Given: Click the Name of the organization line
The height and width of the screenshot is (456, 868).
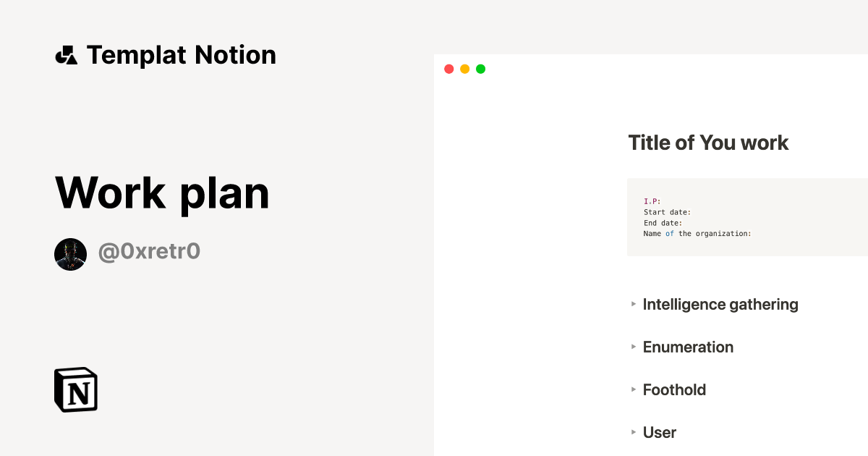Looking at the screenshot, I should [698, 233].
